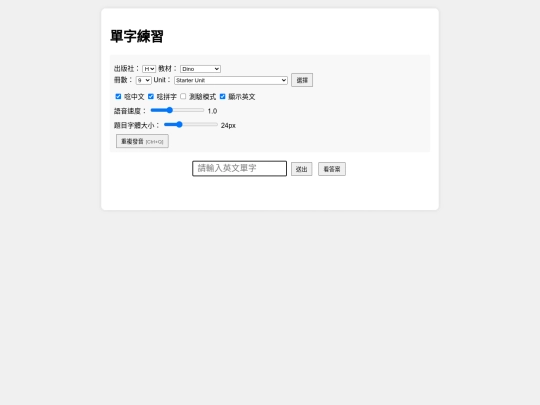Disable the 顯示英文 checkbox

tap(222, 96)
